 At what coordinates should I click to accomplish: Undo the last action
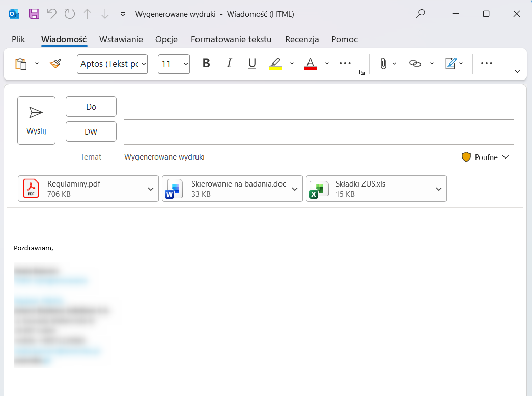(x=52, y=14)
